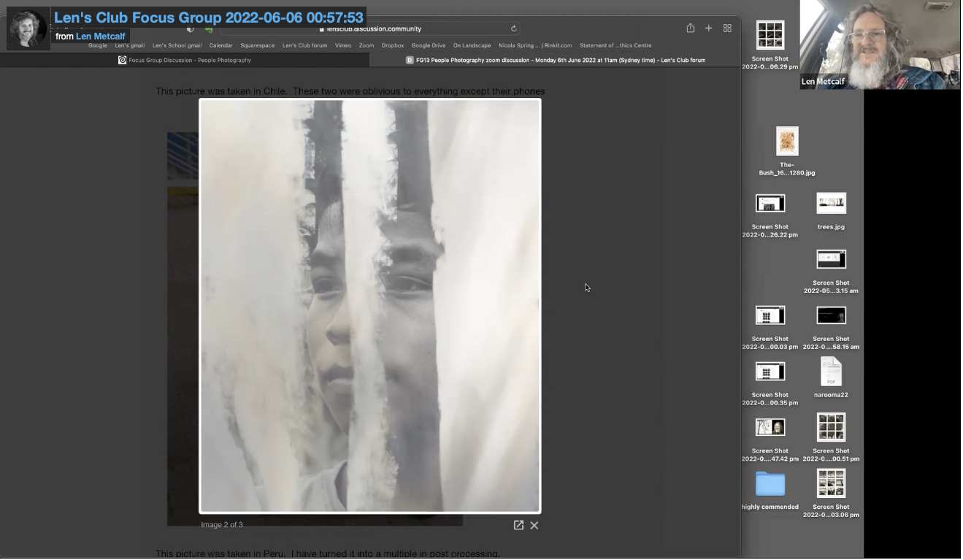Click the enlarged portrait image in the lightbox
The width and height of the screenshot is (963, 560).
(370, 306)
